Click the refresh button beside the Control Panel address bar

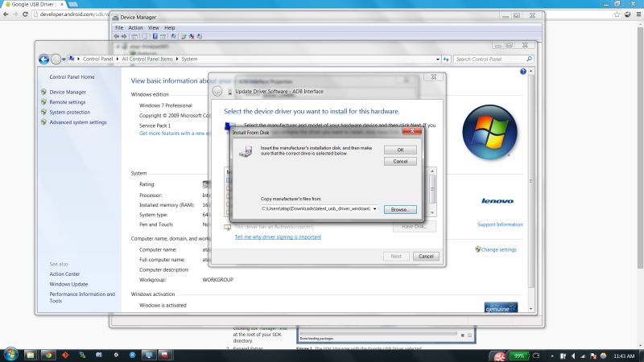pyautogui.click(x=446, y=59)
